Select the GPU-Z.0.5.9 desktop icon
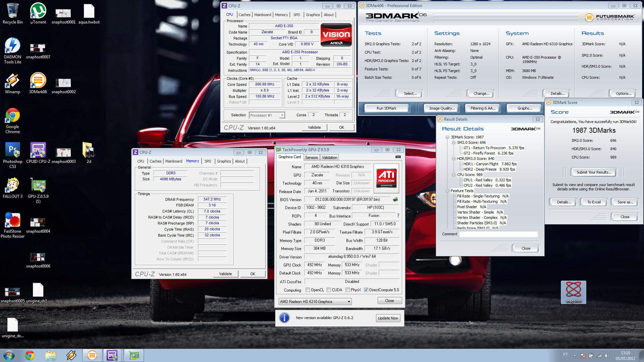Viewport: 644px width, 362px height. [x=38, y=190]
